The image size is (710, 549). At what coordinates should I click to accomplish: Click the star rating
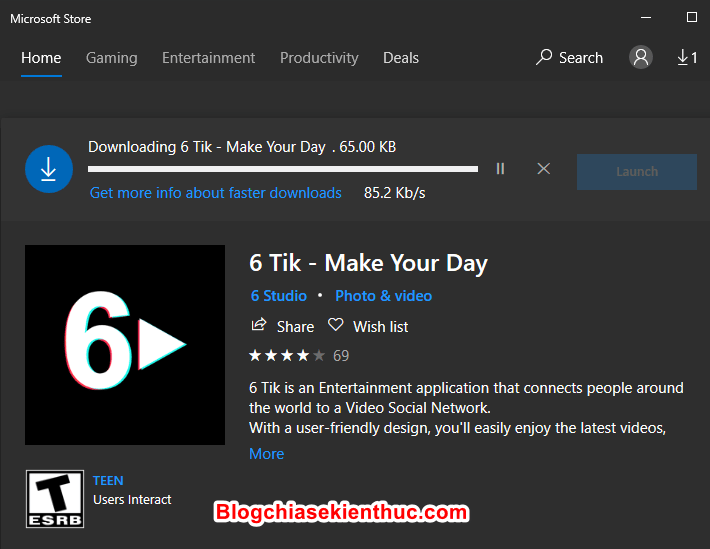(287, 356)
